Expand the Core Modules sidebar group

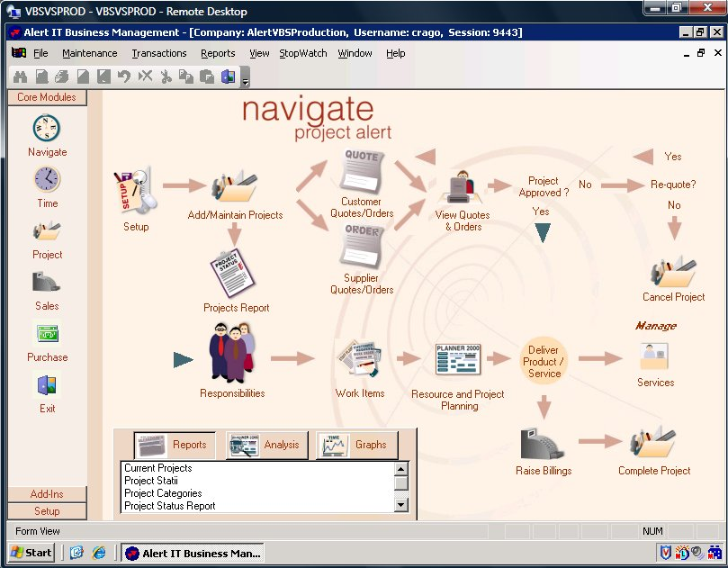click(x=47, y=97)
